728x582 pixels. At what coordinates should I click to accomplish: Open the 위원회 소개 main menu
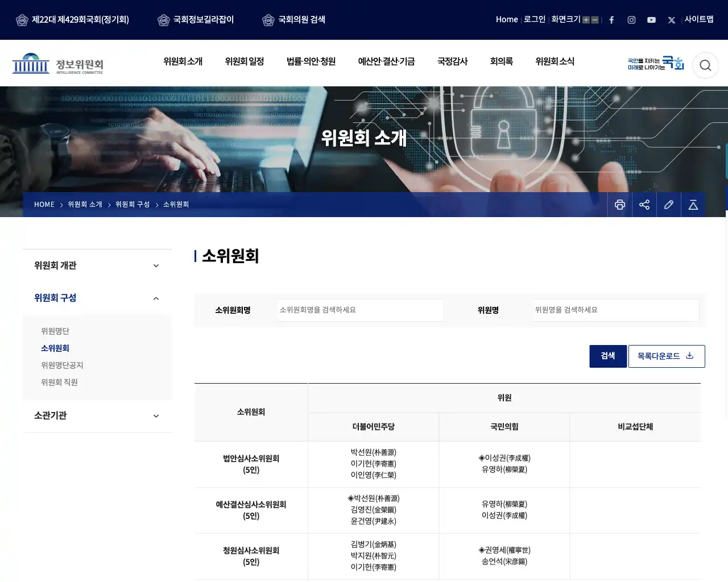coord(183,61)
